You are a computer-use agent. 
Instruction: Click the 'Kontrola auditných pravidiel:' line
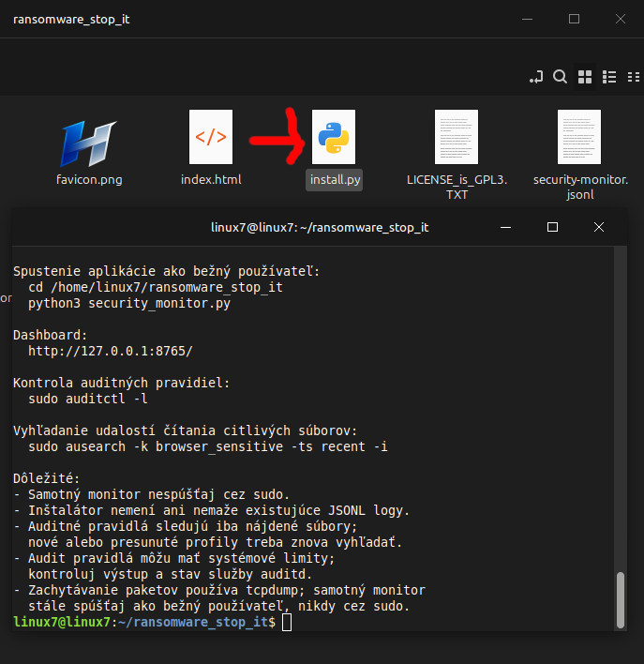click(122, 383)
